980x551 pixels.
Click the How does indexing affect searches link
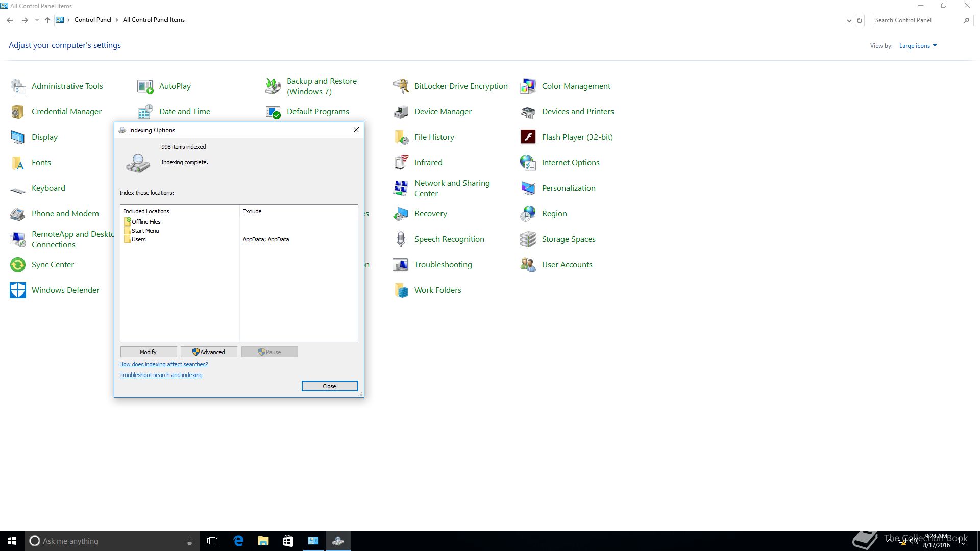(163, 364)
